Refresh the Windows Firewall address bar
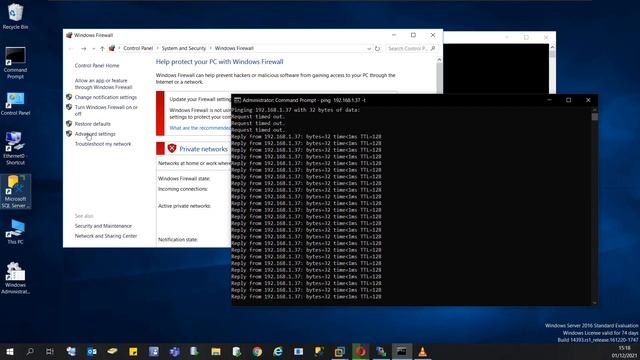The height and width of the screenshot is (360, 640). (x=378, y=48)
